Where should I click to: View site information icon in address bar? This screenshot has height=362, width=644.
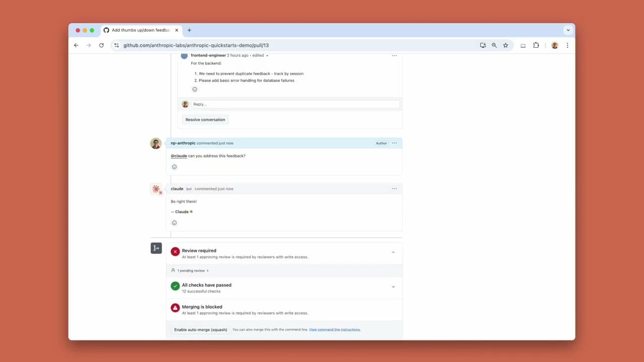(117, 45)
